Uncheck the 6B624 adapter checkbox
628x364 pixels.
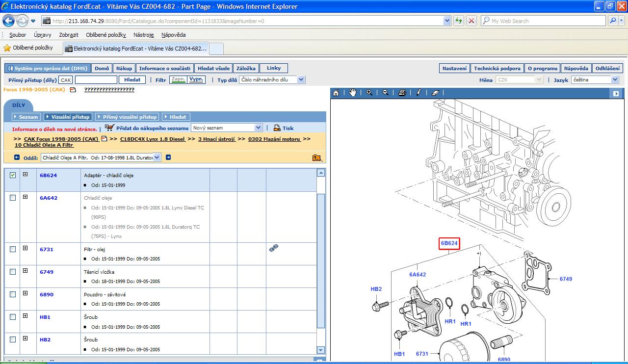pos(13,175)
